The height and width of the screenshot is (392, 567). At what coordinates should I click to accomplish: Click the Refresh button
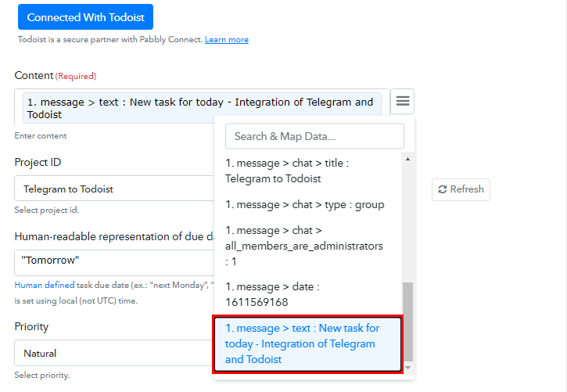point(461,189)
